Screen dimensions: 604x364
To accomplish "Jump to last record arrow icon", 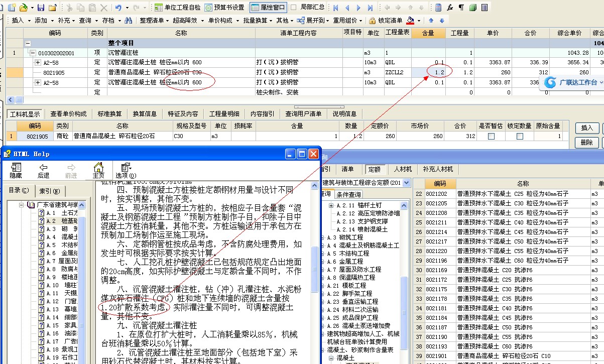I will [370, 8].
